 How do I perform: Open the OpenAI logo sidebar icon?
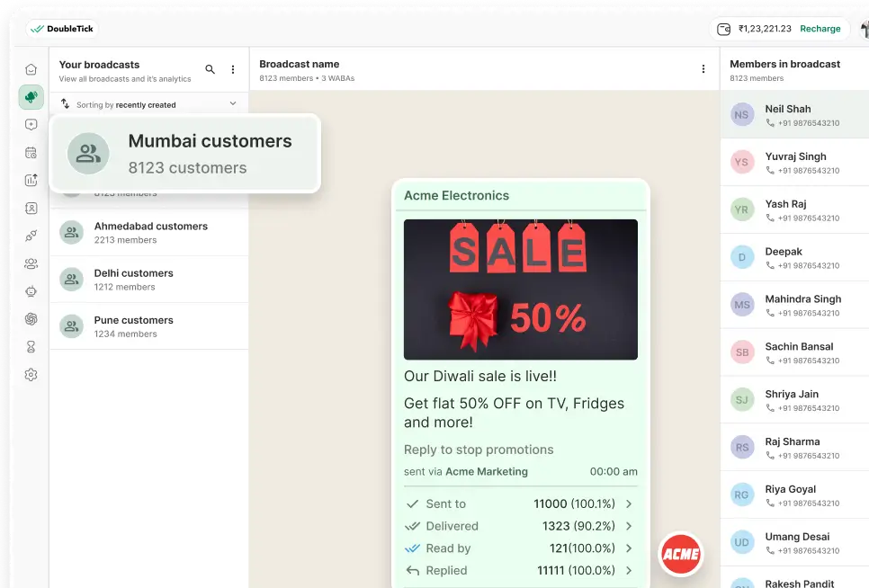click(31, 319)
